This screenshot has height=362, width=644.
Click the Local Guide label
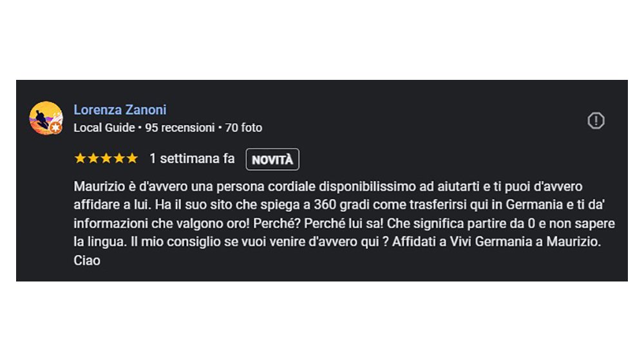104,128
